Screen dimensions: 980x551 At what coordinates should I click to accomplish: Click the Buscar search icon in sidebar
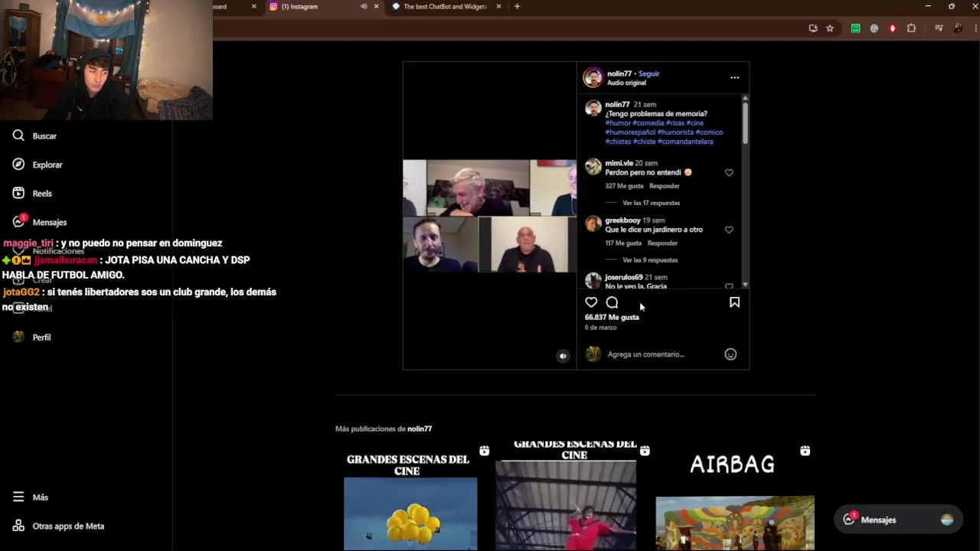click(x=18, y=135)
